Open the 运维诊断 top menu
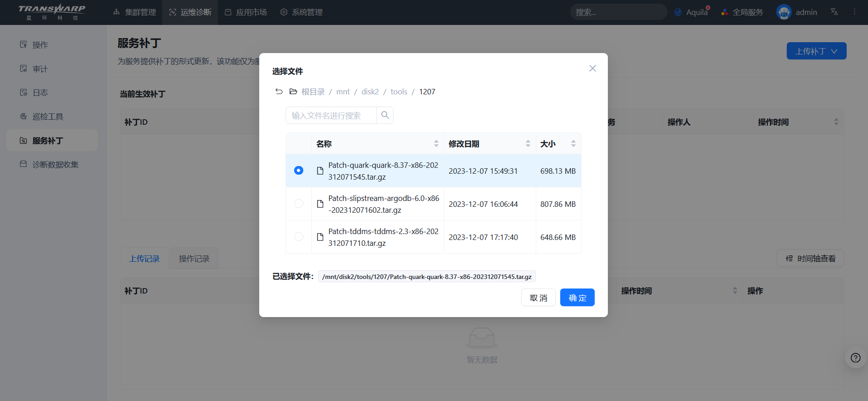Image resolution: width=868 pixels, height=401 pixels. (190, 12)
